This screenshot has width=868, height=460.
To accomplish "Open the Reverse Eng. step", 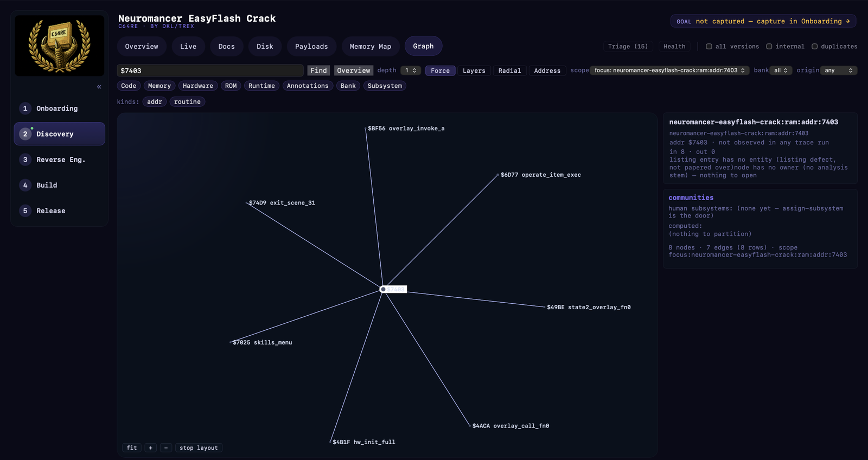I will (60, 159).
